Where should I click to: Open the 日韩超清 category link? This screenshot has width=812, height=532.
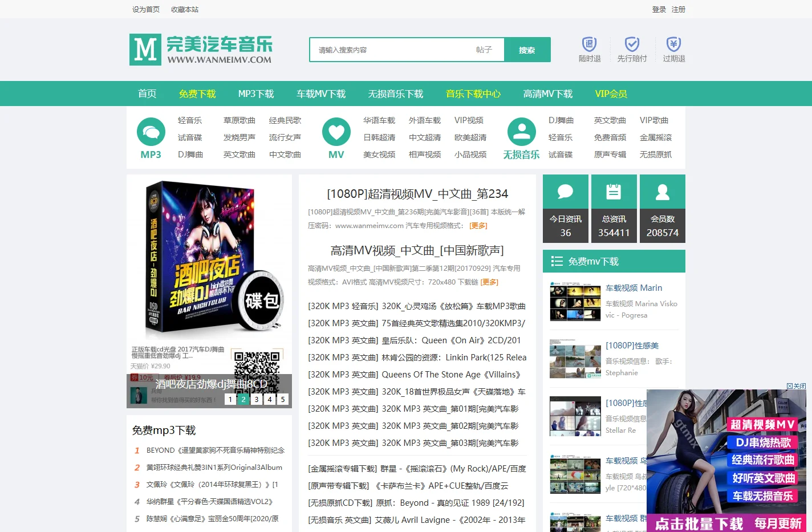coord(379,137)
